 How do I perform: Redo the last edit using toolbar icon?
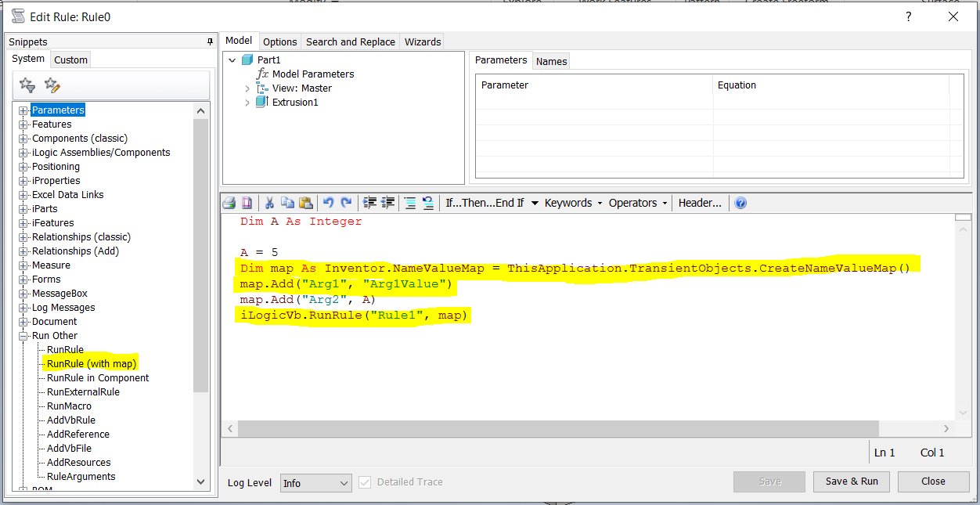pyautogui.click(x=347, y=203)
